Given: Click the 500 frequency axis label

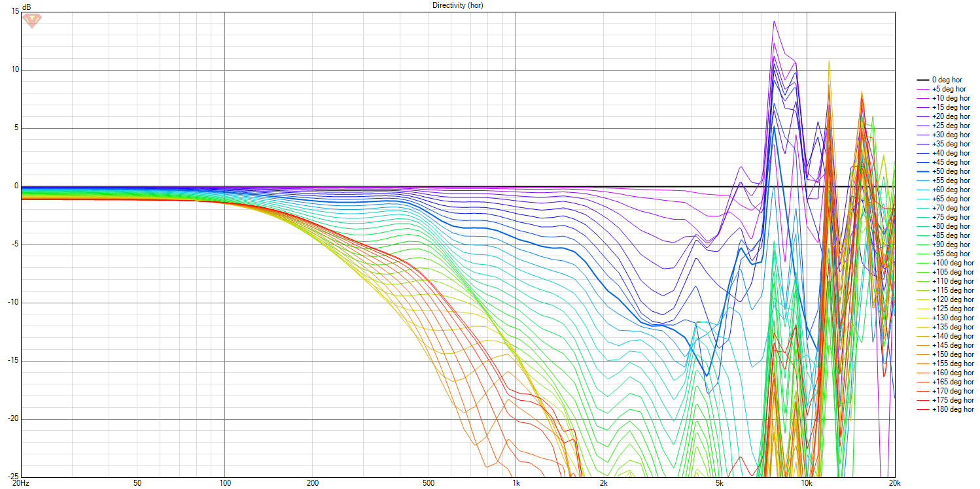Looking at the screenshot, I should [429, 483].
